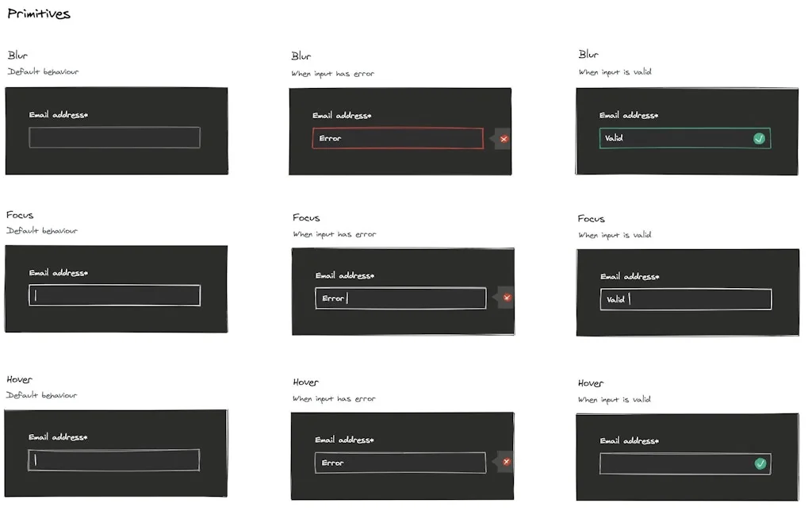
Task: Click the red-bordered Error input in Blur card
Action: (x=398, y=138)
